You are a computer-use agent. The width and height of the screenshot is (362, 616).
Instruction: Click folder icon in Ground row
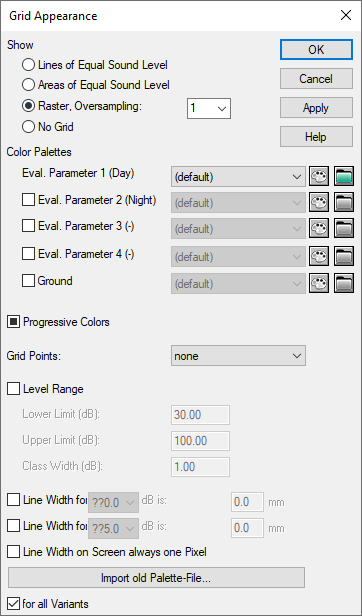click(x=344, y=283)
